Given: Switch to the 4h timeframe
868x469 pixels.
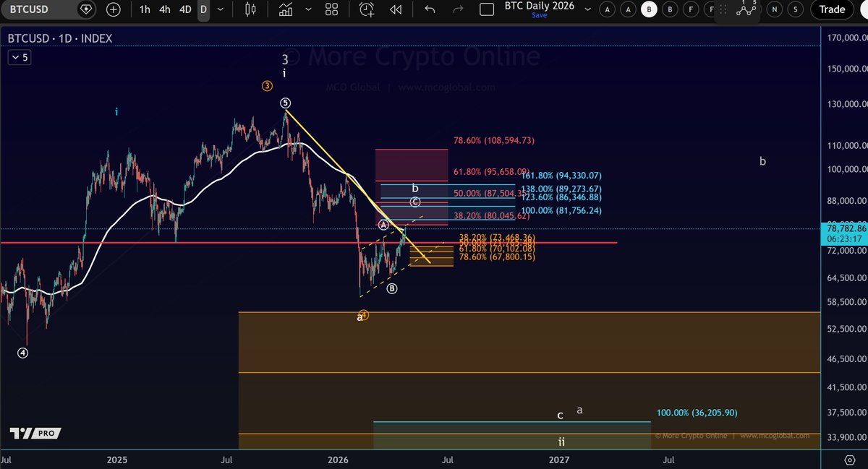Looking at the screenshot, I should [x=164, y=9].
